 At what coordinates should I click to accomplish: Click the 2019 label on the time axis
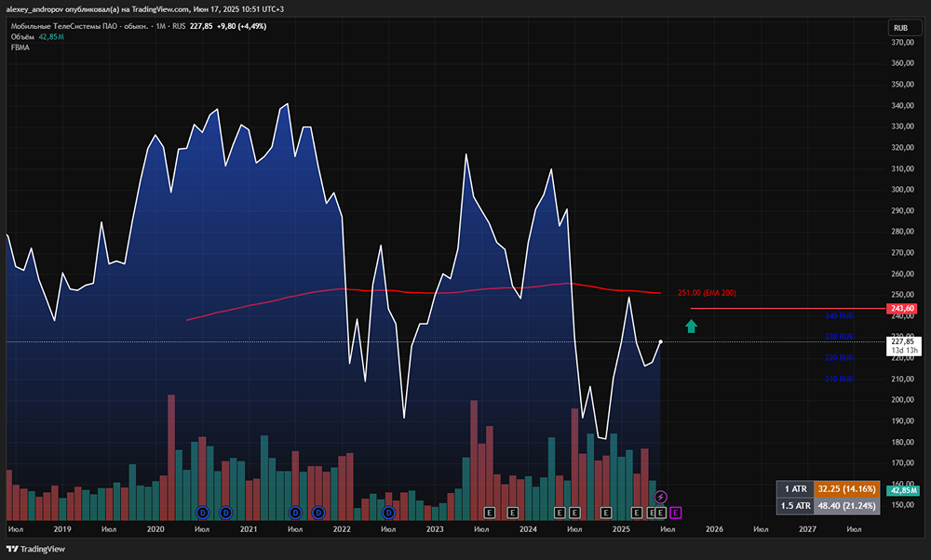coord(62,529)
